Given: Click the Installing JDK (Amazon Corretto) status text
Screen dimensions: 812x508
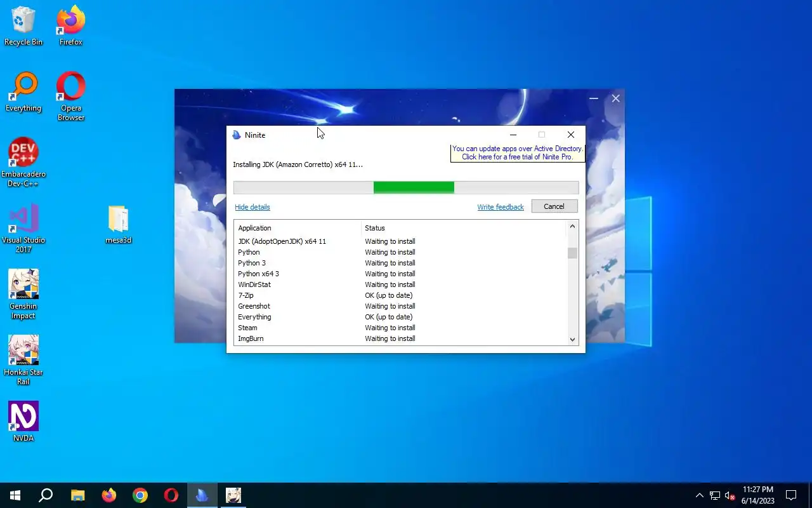Looking at the screenshot, I should [x=298, y=164].
